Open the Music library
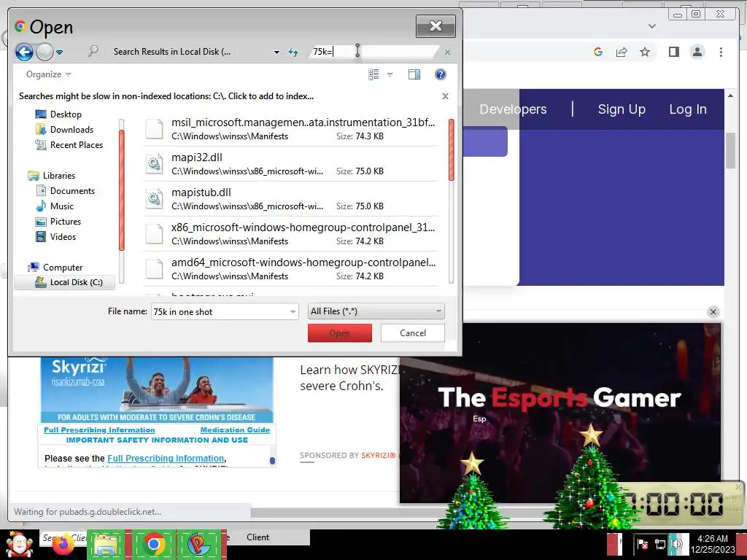Screen dimensions: 747x560 click(x=61, y=206)
